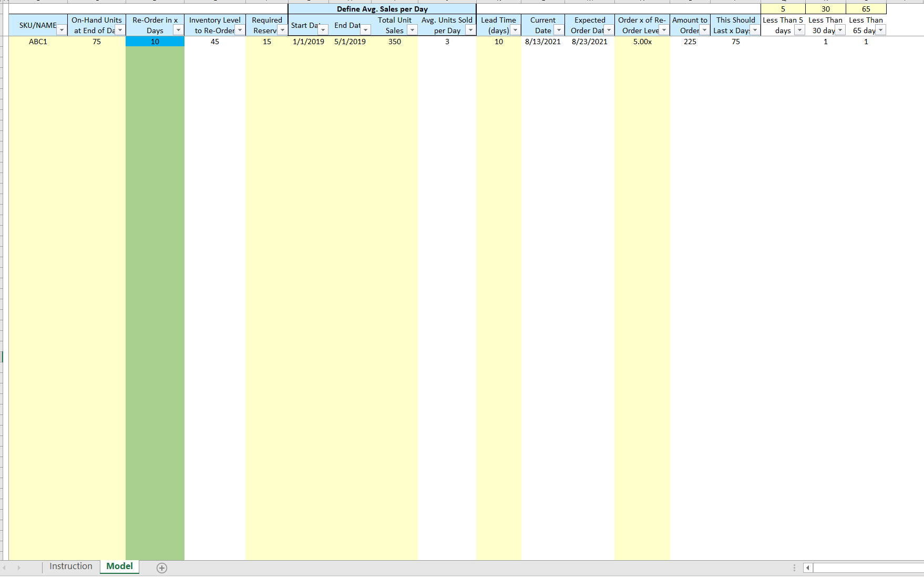This screenshot has width=924, height=577.
Task: Select blue Re-Order in x Days cell 10
Action: tap(155, 42)
